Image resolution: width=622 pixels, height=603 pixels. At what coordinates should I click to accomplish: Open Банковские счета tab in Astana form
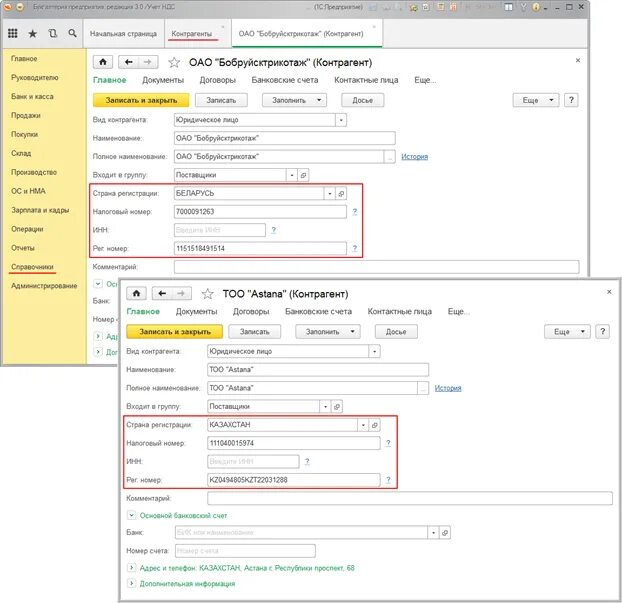[318, 312]
